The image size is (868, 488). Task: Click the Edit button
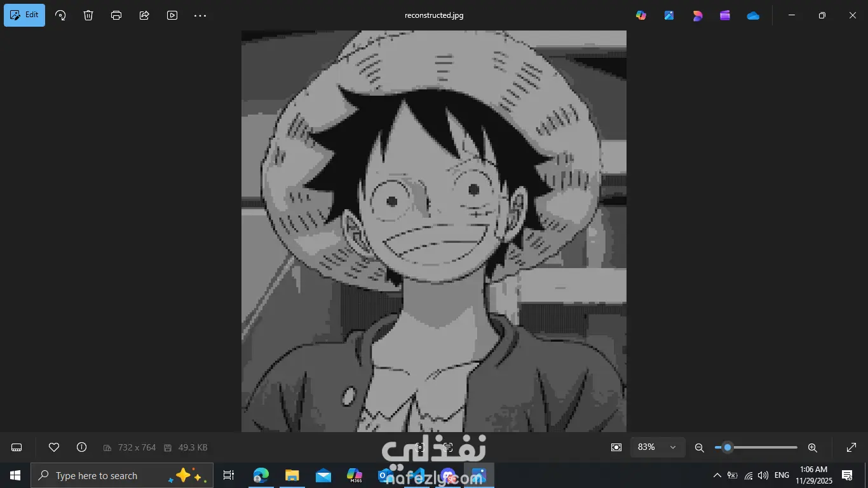pyautogui.click(x=24, y=15)
